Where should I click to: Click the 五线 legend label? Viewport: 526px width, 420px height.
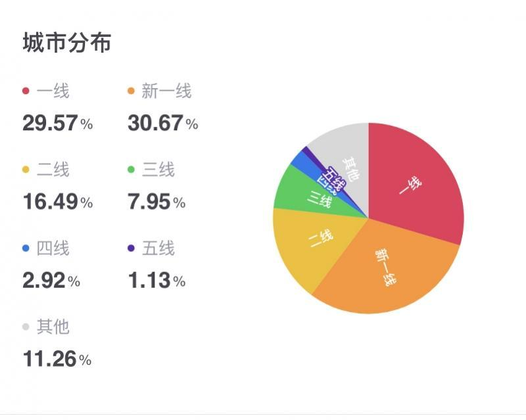pyautogui.click(x=158, y=248)
